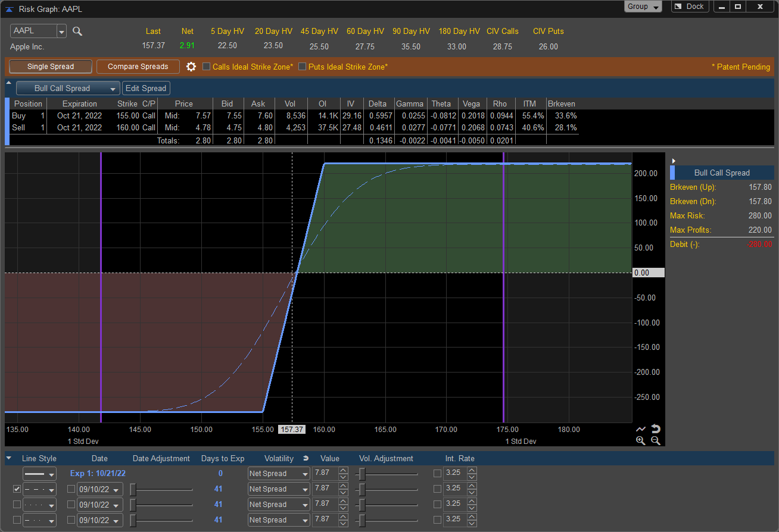This screenshot has height=532, width=779.
Task: Maximize the Risk Graph window
Action: (x=738, y=7)
